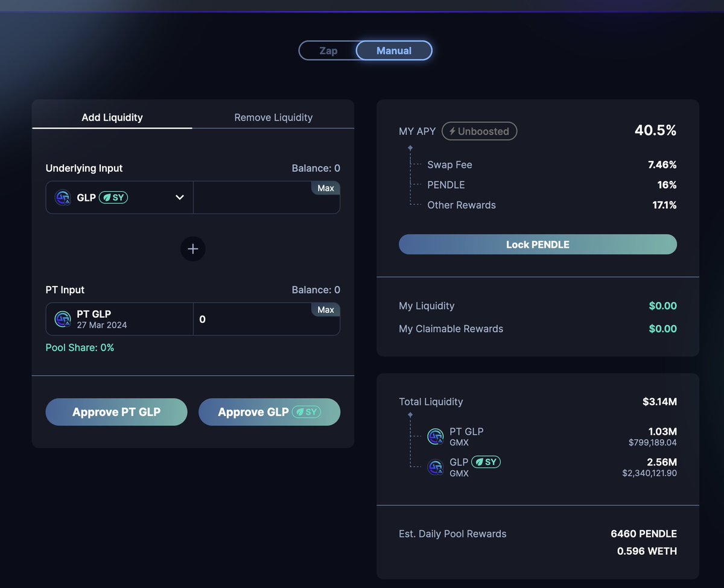Click the 27 Mar 2024 maturity date
This screenshot has height=588, width=724.
click(102, 325)
